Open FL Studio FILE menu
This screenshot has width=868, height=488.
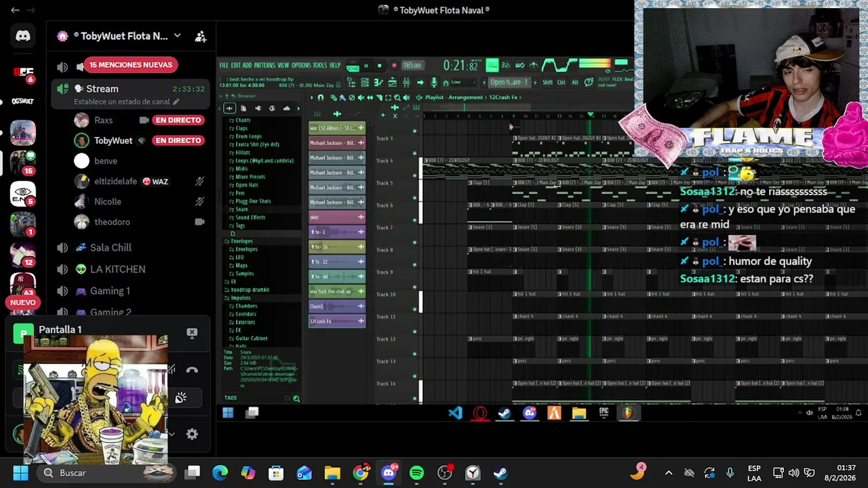tap(224, 65)
